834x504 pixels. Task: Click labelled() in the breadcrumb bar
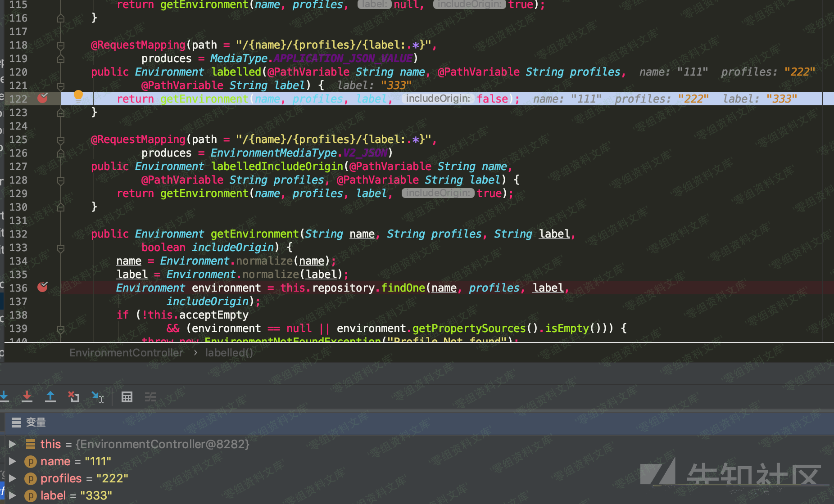pos(229,353)
